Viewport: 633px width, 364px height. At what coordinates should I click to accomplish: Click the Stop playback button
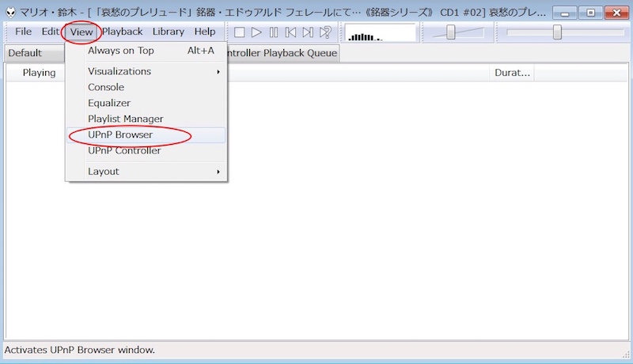240,32
